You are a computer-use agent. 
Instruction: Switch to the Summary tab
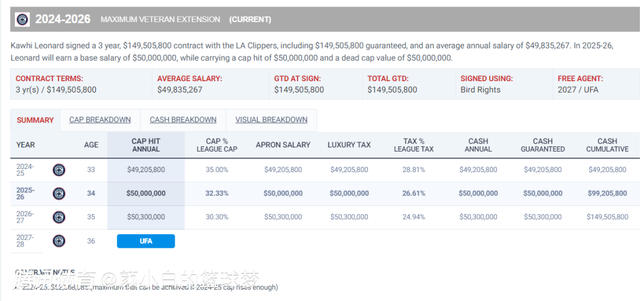(x=35, y=120)
